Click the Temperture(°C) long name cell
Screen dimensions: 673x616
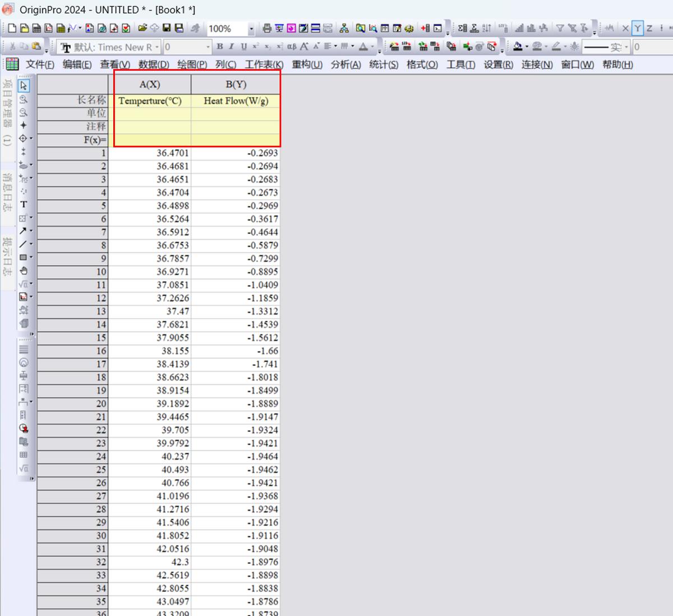(150, 100)
